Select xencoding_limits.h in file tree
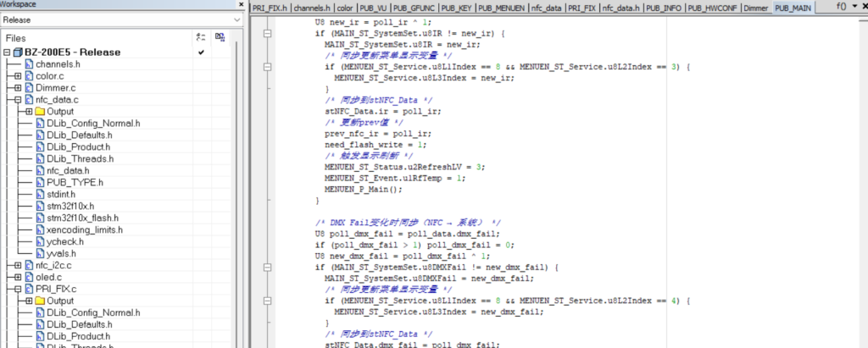 [x=85, y=229]
